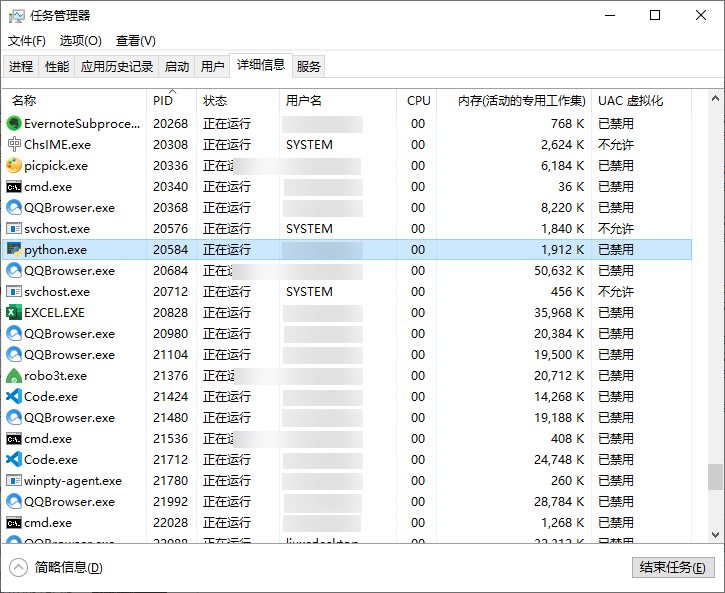Click the robo3t.exe green icon
Image resolution: width=725 pixels, height=593 pixels.
click(x=14, y=376)
